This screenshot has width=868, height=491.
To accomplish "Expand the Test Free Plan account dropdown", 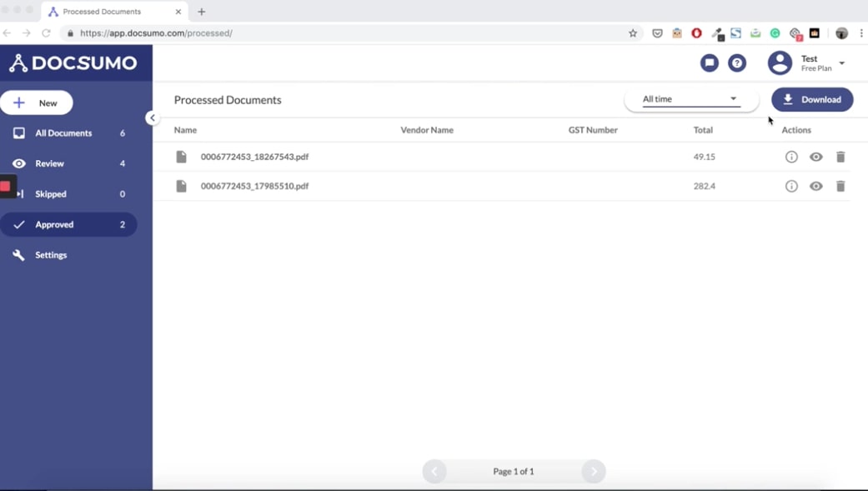I will tap(841, 63).
